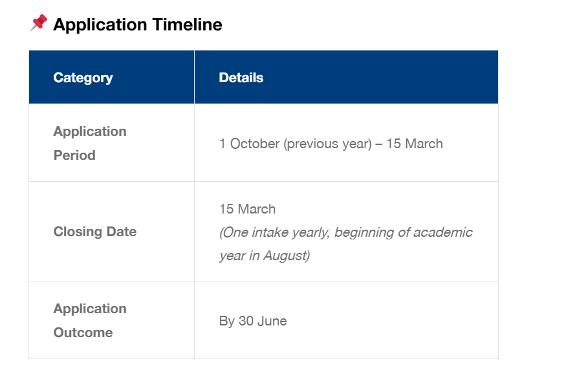Click '15 March' in the Application Period row
Viewport: 588px width, 385px height.
coord(415,144)
